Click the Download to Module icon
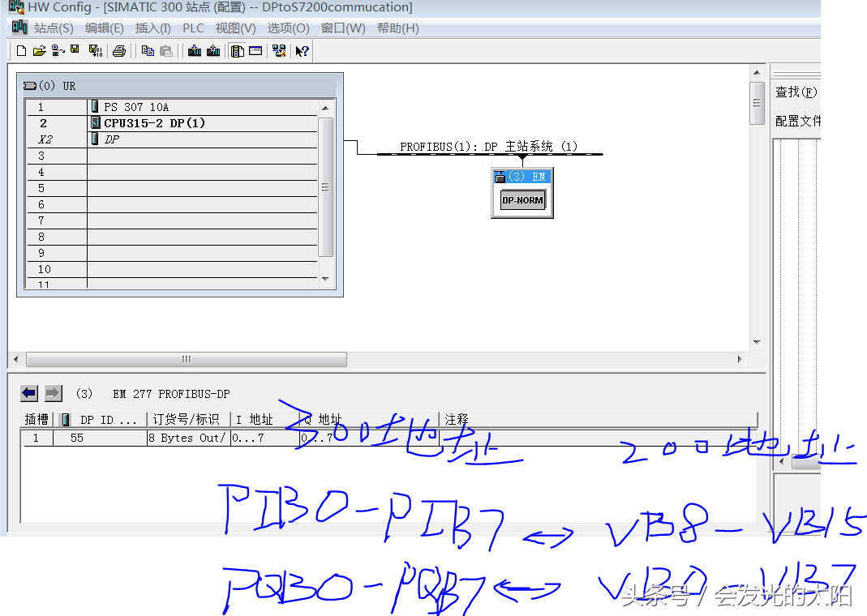 (195, 51)
